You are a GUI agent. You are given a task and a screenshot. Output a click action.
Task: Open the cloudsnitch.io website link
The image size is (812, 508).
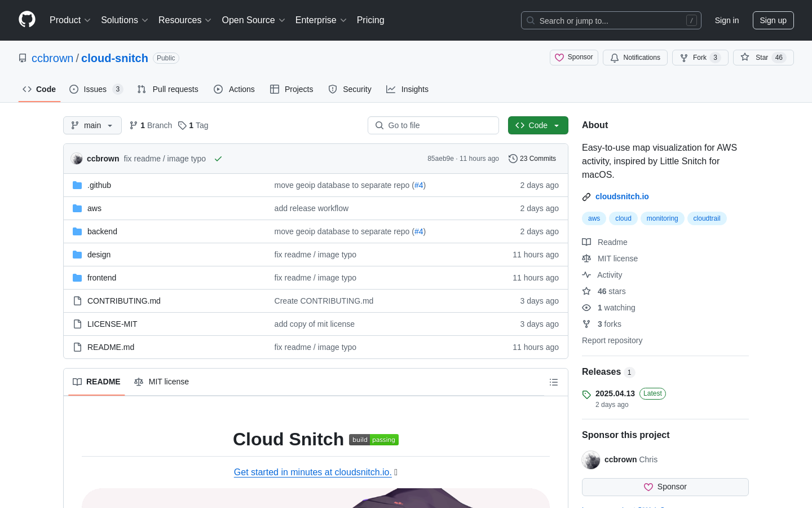pyautogui.click(x=622, y=196)
